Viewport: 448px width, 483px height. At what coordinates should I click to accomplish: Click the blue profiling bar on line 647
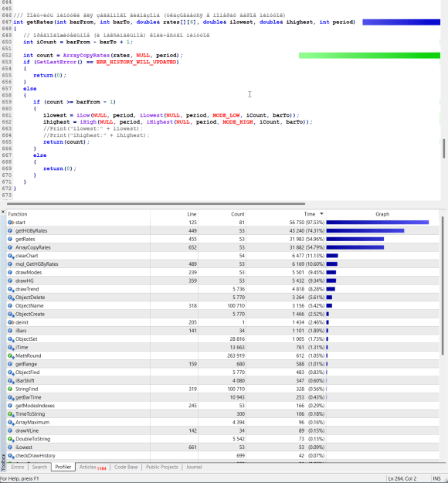click(401, 22)
